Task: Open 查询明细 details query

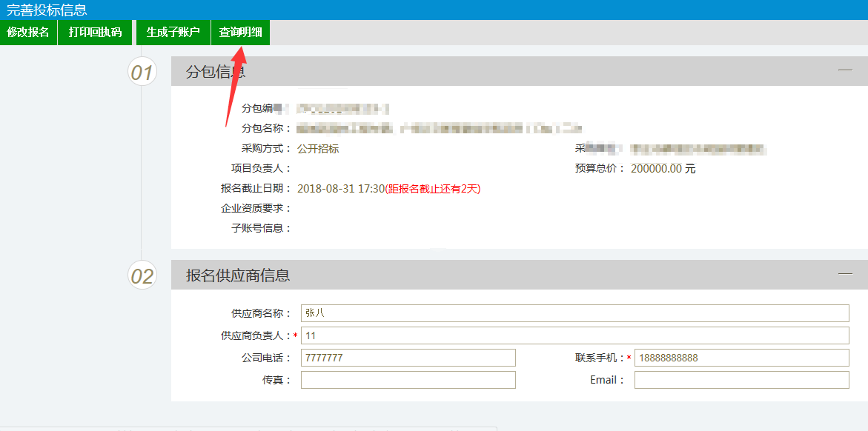Action: [x=240, y=32]
